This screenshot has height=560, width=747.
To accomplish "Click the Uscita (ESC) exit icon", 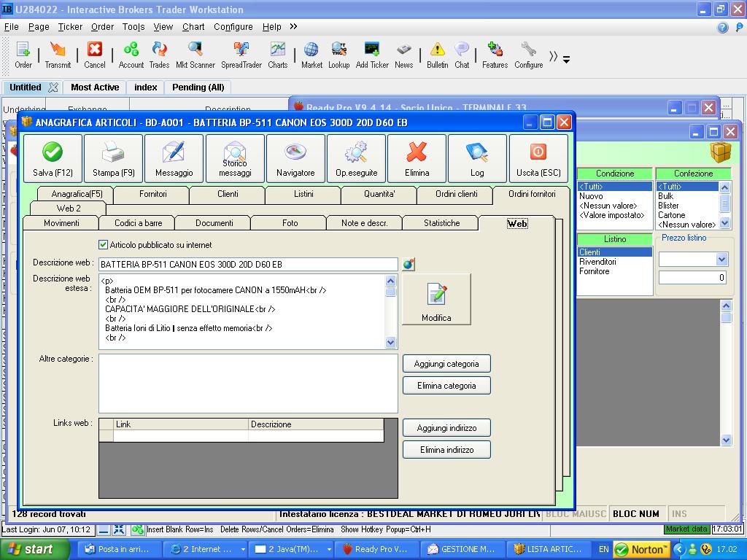I will [538, 158].
